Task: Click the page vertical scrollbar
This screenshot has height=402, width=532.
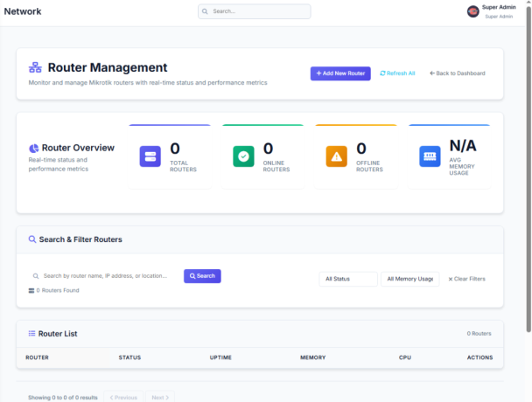Action: (528, 175)
